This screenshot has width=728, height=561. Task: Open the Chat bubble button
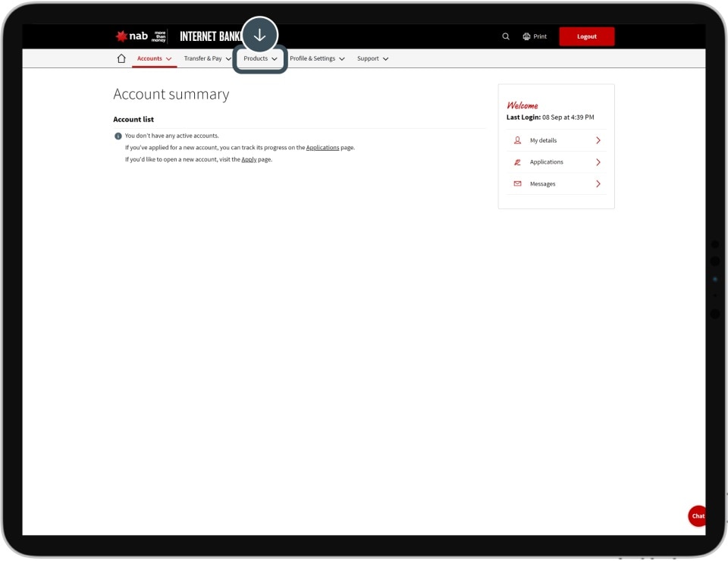[697, 516]
